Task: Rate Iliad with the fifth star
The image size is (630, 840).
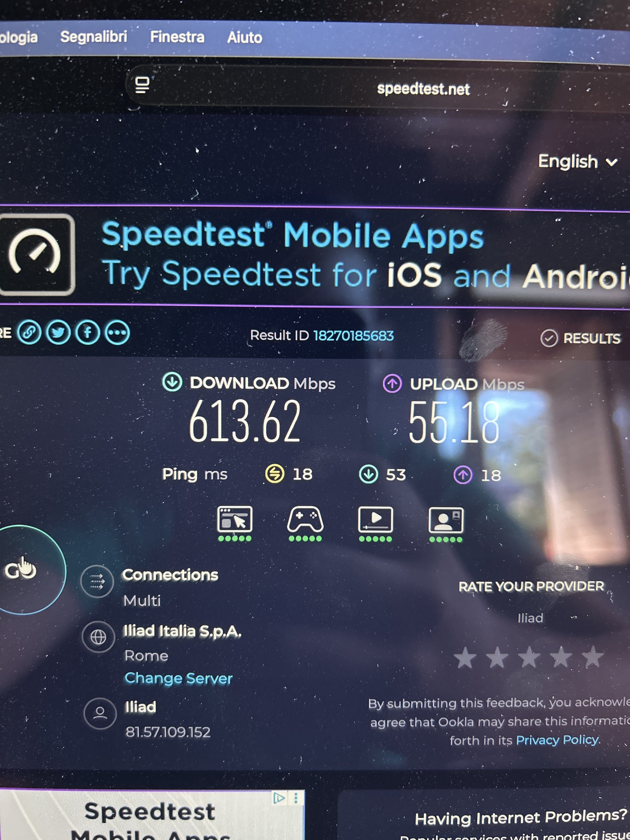Action: click(592, 657)
